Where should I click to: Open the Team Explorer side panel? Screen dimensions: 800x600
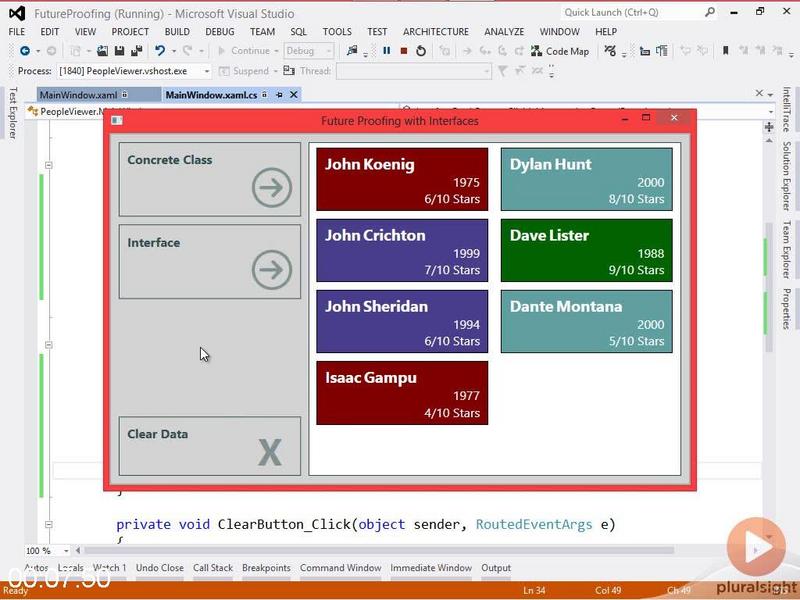tap(786, 249)
